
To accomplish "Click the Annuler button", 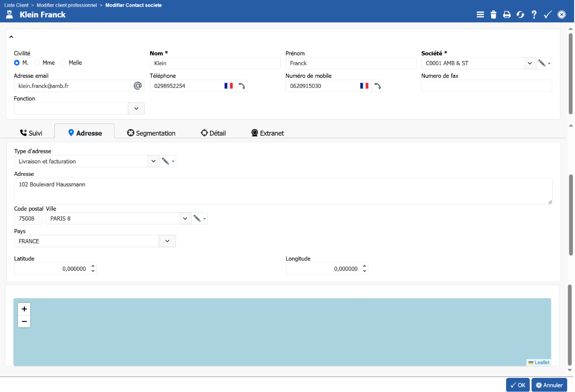I will tap(549, 385).
